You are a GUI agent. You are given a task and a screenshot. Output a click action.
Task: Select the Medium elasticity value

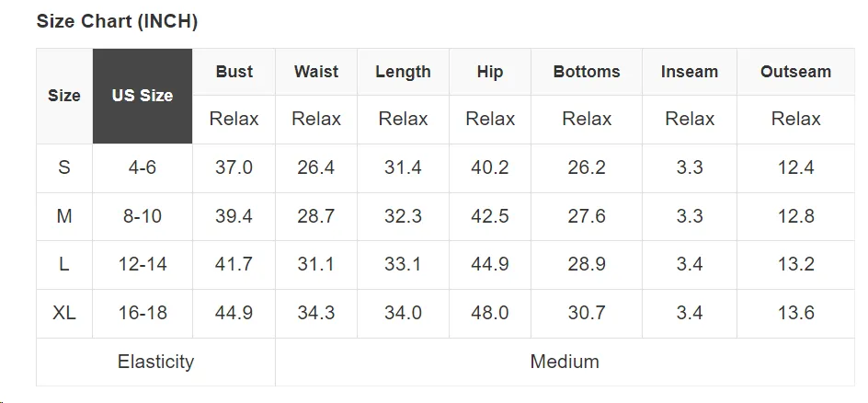565,362
